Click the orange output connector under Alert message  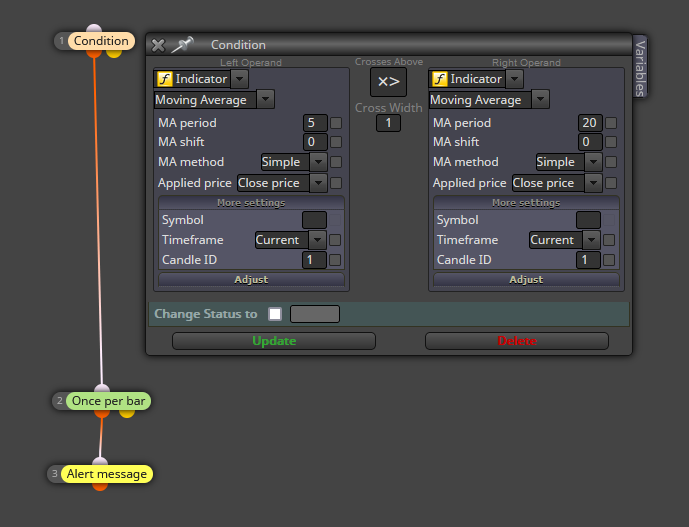[100, 487]
